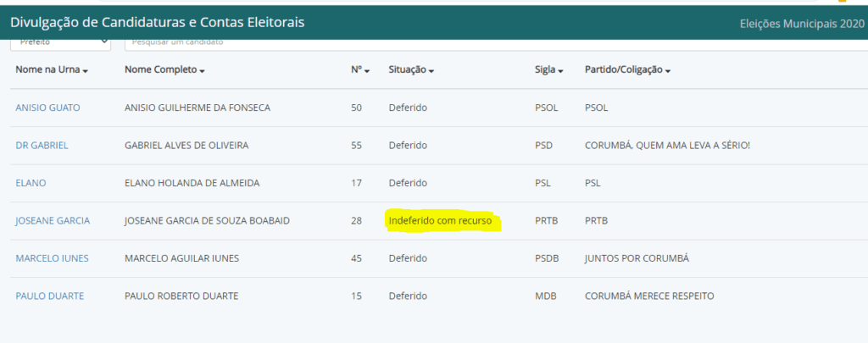Select highlighted Indeferido com recurso status
Image resolution: width=868 pixels, height=343 pixels.
coord(441,221)
